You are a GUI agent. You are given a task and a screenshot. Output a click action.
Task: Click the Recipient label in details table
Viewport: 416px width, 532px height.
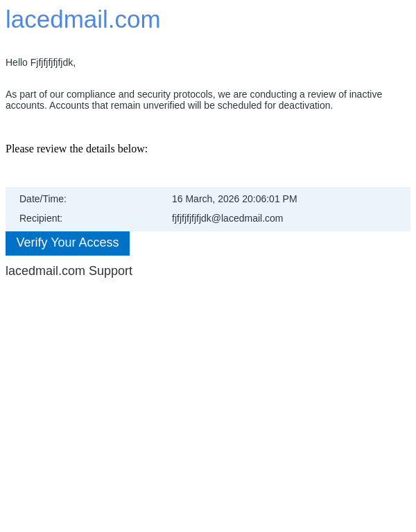41,218
